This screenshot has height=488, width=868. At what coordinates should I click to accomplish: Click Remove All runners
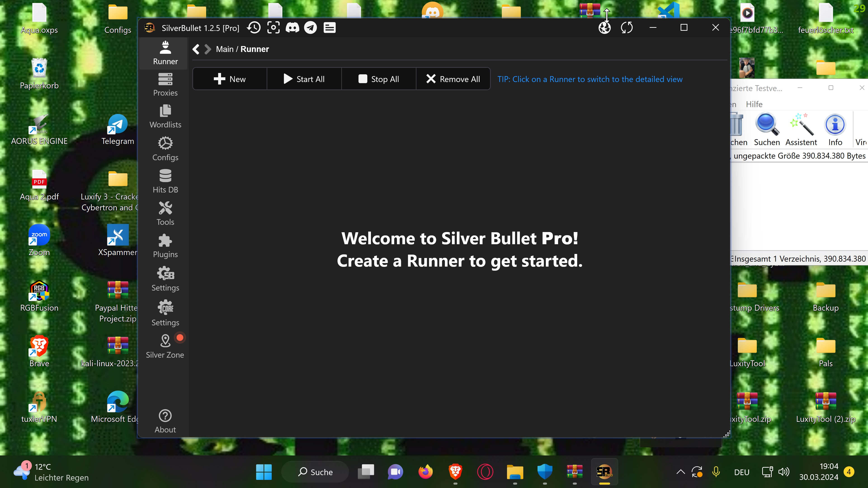(x=453, y=79)
